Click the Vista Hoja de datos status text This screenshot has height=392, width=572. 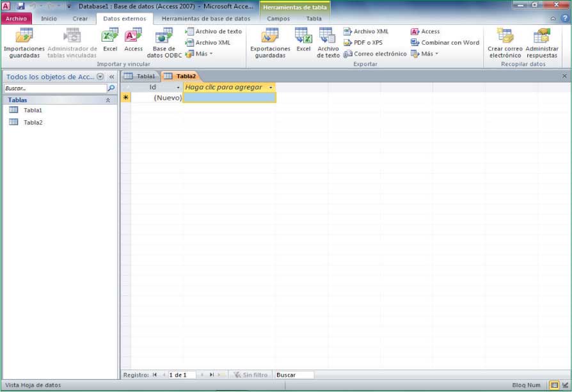[33, 385]
